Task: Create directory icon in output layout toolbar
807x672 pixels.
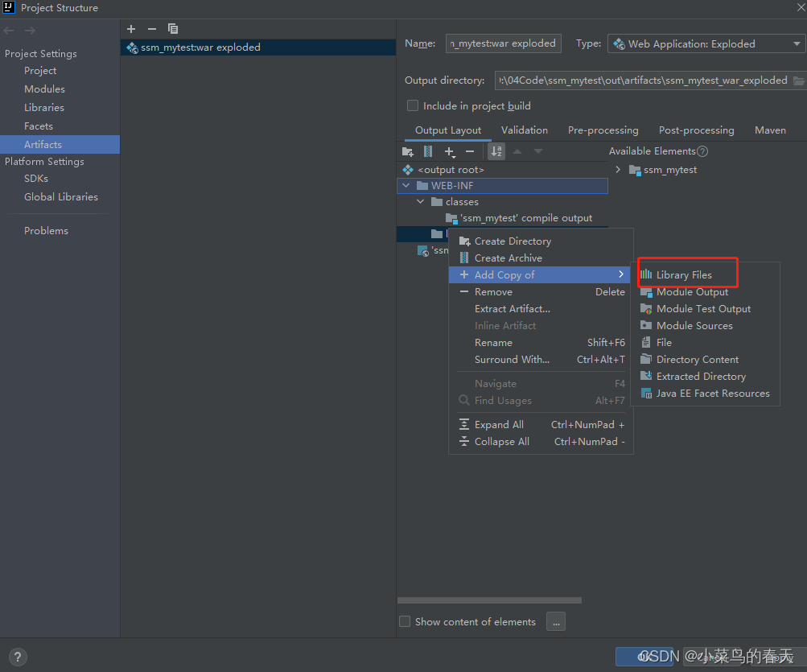Action: [408, 151]
